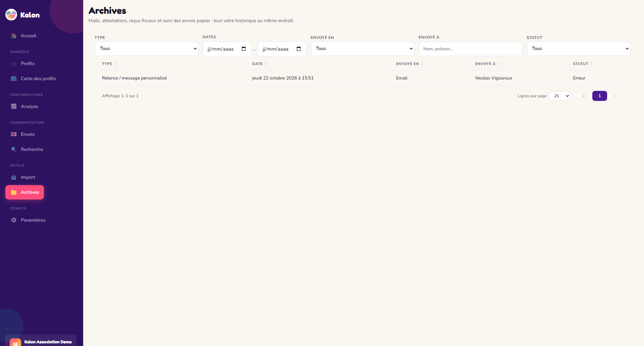Image resolution: width=644 pixels, height=346 pixels.
Task: Expand the Envoyé en filter dropdown
Action: [x=363, y=49]
